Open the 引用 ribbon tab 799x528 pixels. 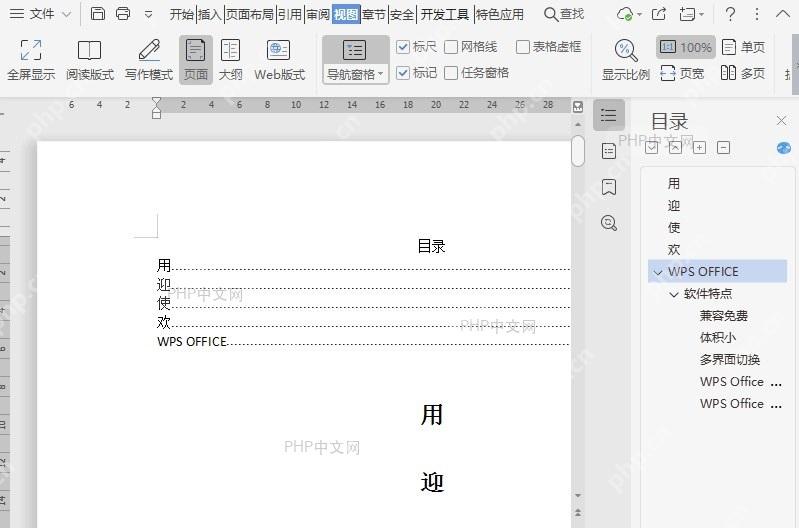click(x=290, y=14)
